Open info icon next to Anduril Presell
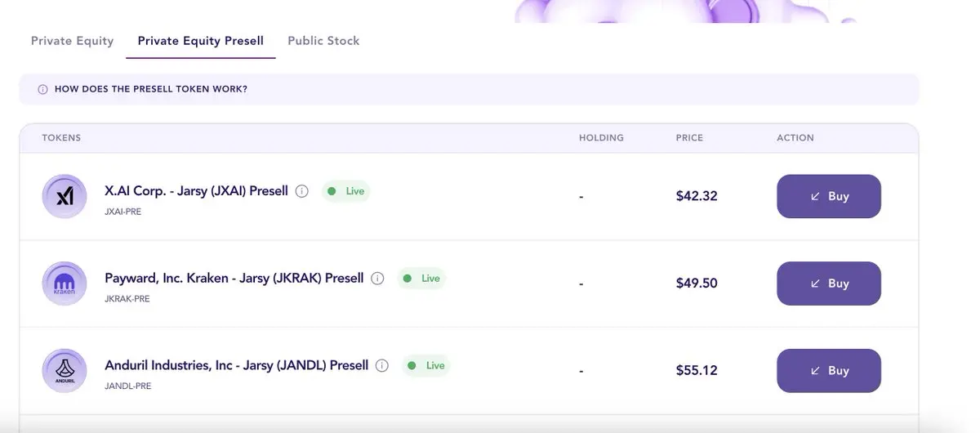 point(382,365)
